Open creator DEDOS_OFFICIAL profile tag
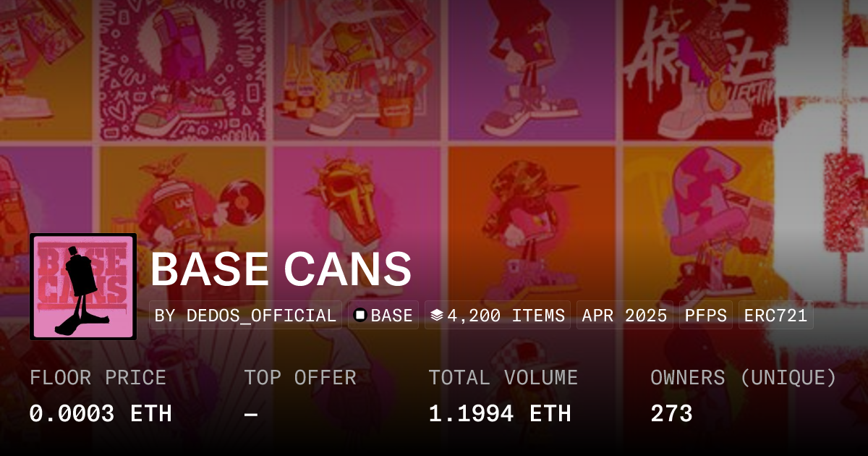Image resolution: width=868 pixels, height=456 pixels. point(246,316)
